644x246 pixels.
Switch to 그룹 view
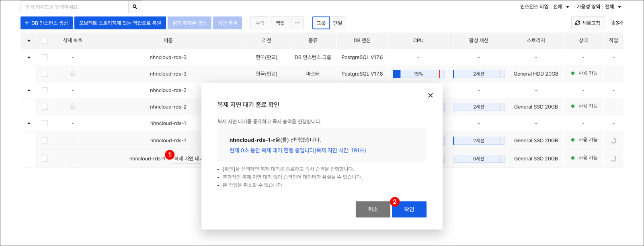321,23
